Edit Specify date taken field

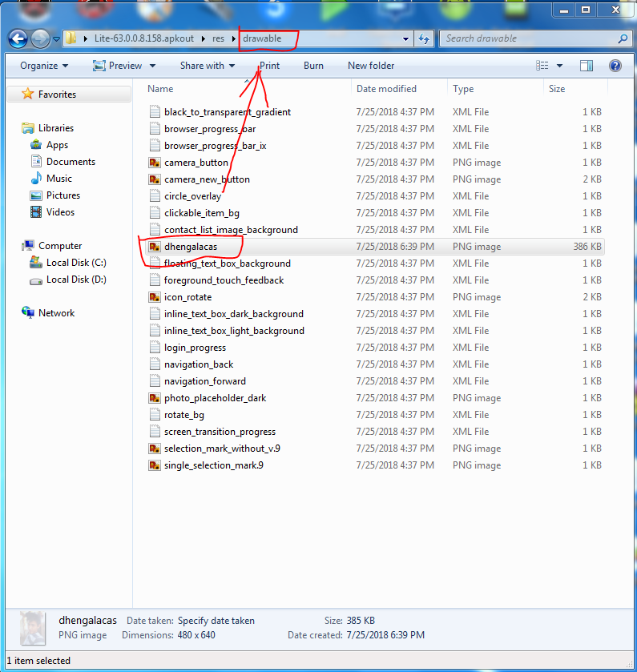pos(216,621)
